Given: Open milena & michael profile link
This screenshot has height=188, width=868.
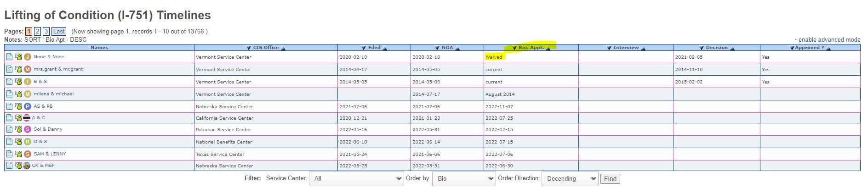Looking at the screenshot, I should pos(53,94).
